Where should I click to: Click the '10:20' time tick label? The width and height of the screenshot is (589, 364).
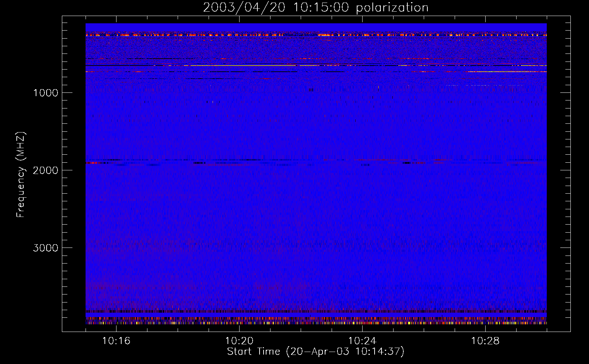[x=239, y=341]
